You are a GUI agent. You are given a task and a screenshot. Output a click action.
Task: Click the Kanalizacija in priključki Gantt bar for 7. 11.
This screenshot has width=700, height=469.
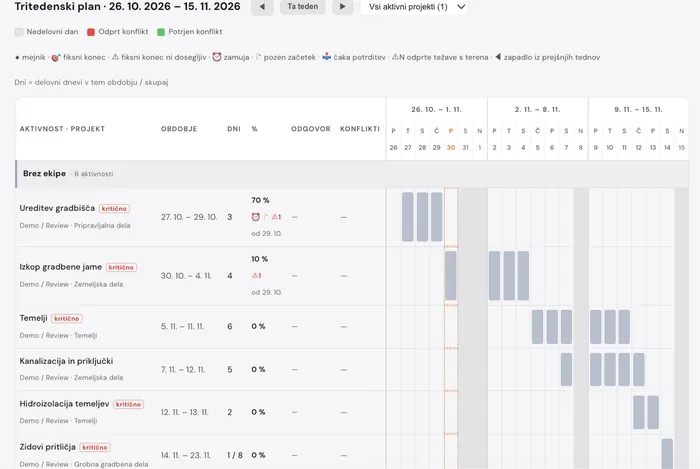pyautogui.click(x=566, y=369)
